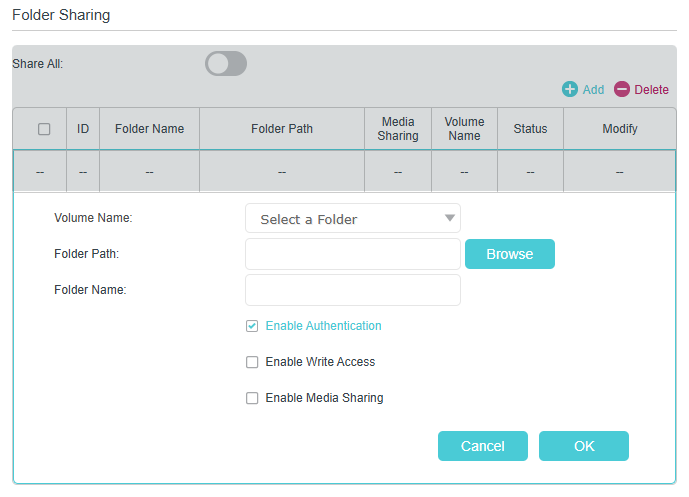Click the Enable Write Access label

click(x=320, y=362)
